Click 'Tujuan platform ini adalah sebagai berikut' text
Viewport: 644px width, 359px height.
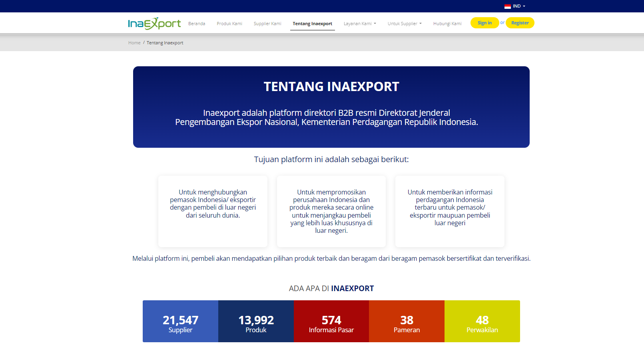(331, 159)
